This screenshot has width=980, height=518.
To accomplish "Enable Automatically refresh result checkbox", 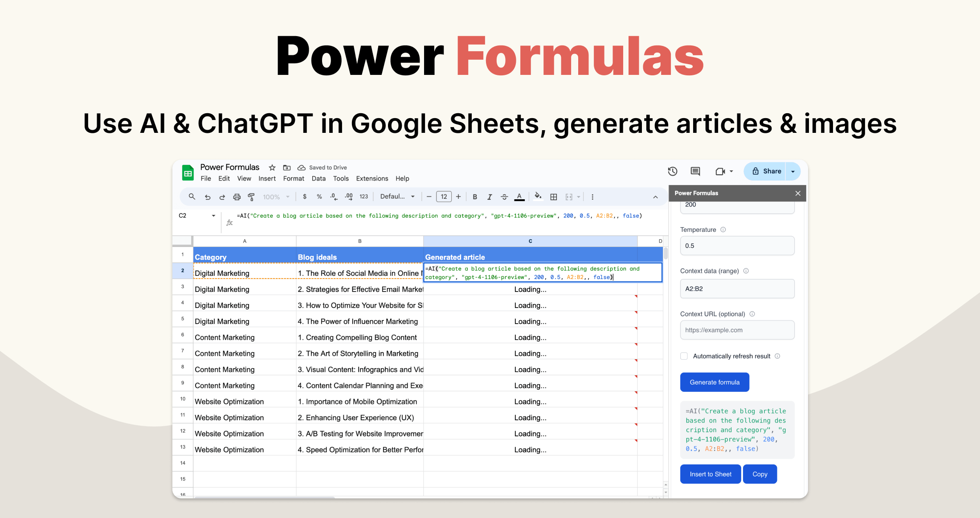I will (684, 356).
